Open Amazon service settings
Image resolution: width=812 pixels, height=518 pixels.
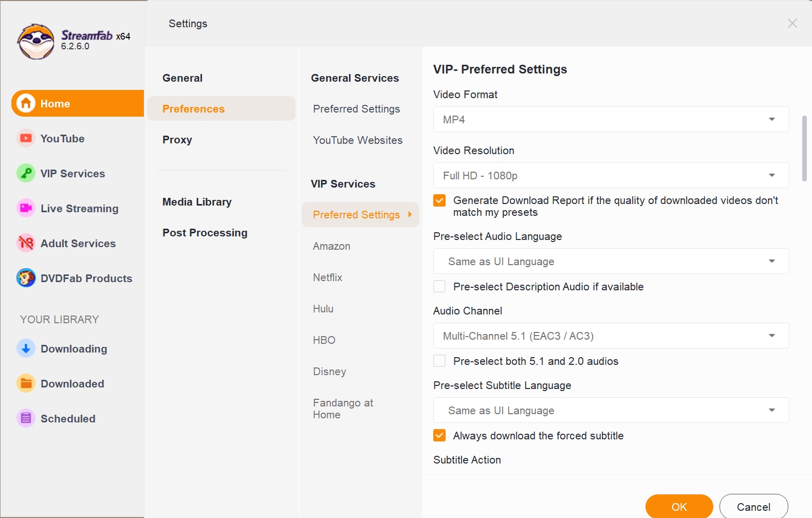tap(331, 246)
